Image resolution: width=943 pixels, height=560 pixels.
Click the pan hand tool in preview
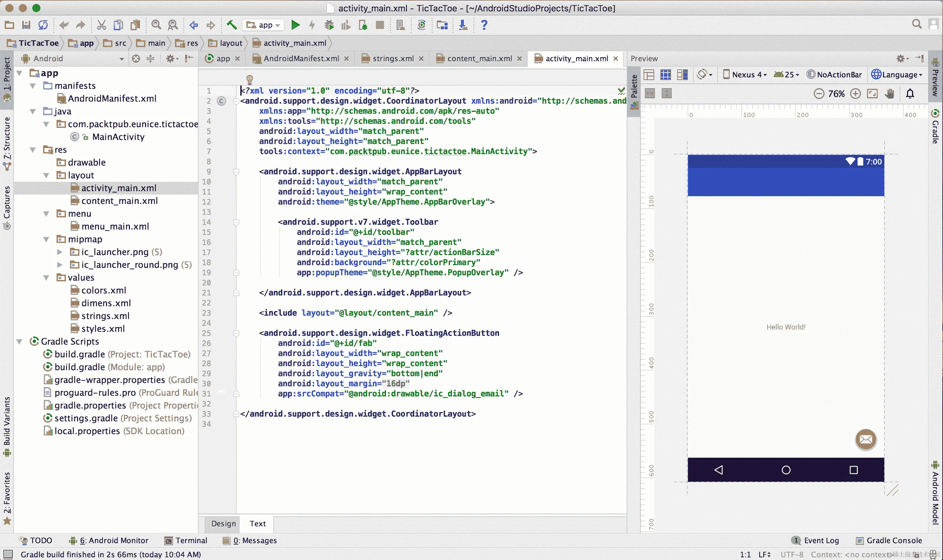pyautogui.click(x=889, y=94)
